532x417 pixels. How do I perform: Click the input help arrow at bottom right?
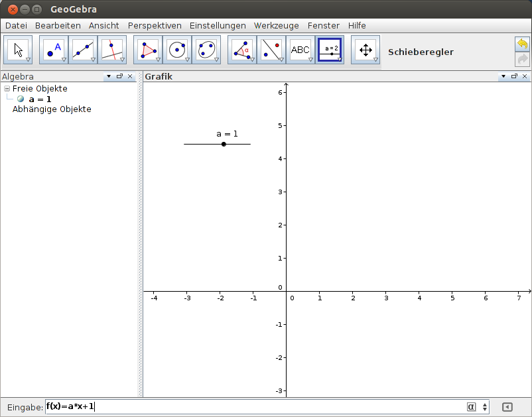(508, 407)
